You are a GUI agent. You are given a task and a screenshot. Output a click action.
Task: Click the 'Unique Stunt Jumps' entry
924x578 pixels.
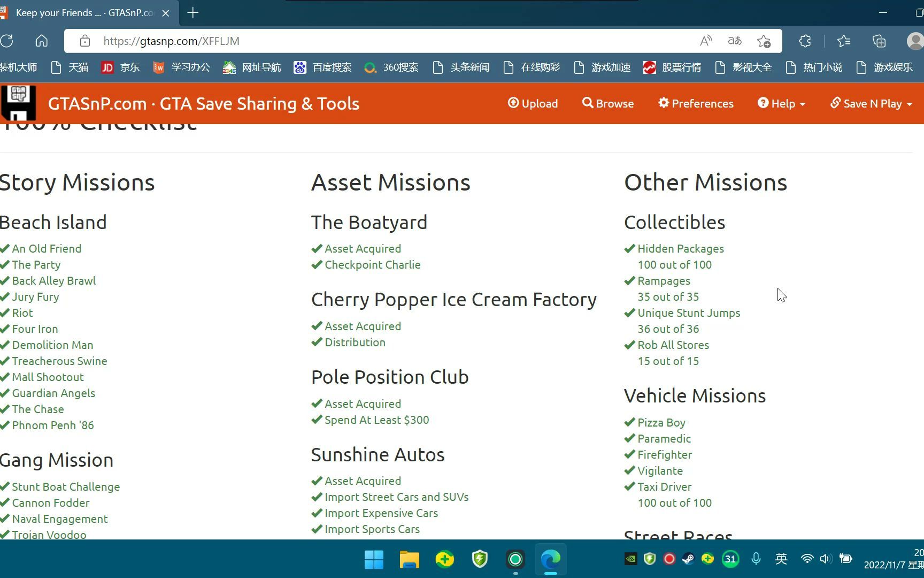tap(689, 313)
